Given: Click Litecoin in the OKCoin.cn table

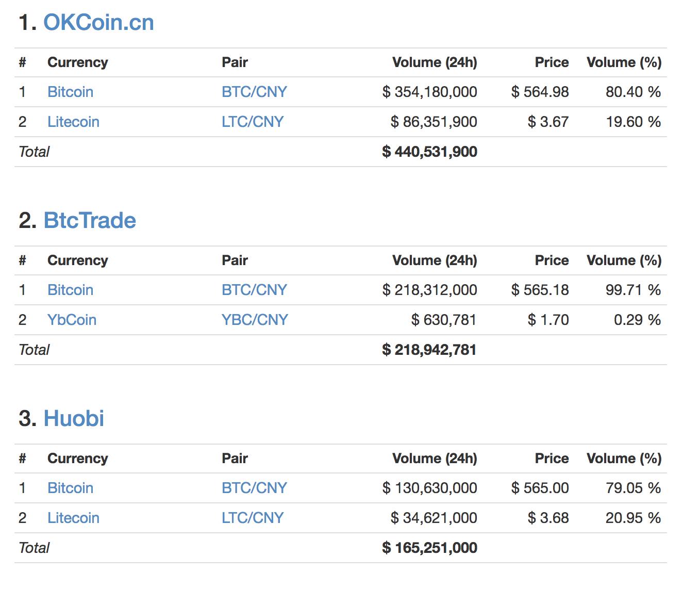Looking at the screenshot, I should pyautogui.click(x=73, y=122).
